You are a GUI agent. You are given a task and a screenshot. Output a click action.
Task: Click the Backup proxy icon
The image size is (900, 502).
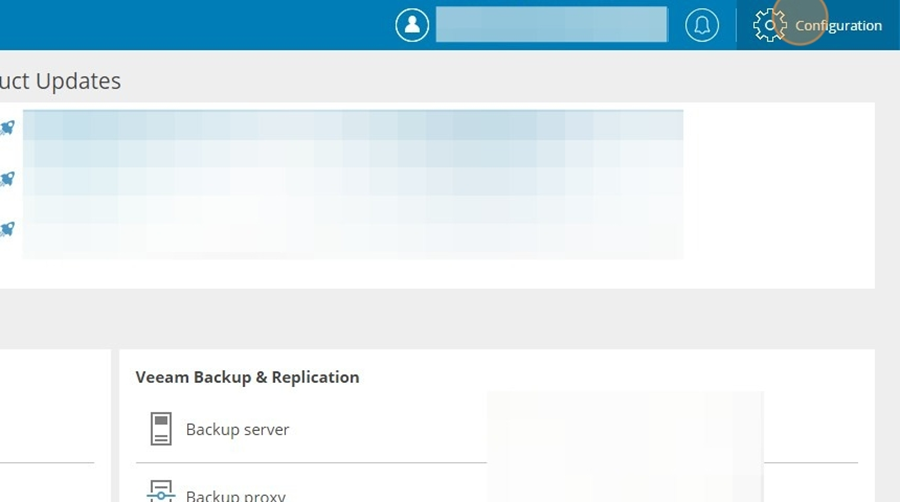161,492
